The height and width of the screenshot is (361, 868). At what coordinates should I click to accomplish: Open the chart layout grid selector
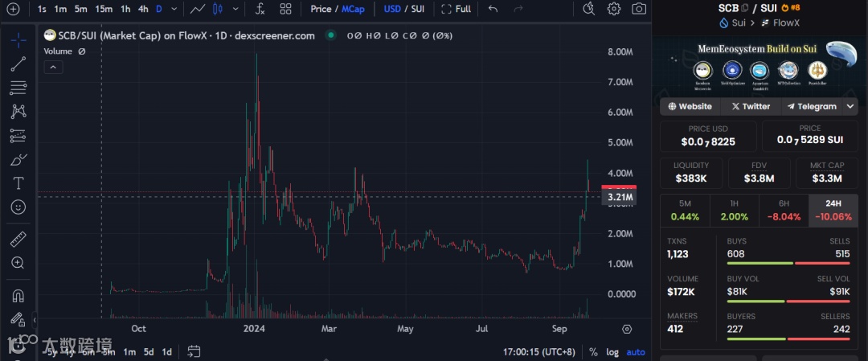(x=285, y=9)
